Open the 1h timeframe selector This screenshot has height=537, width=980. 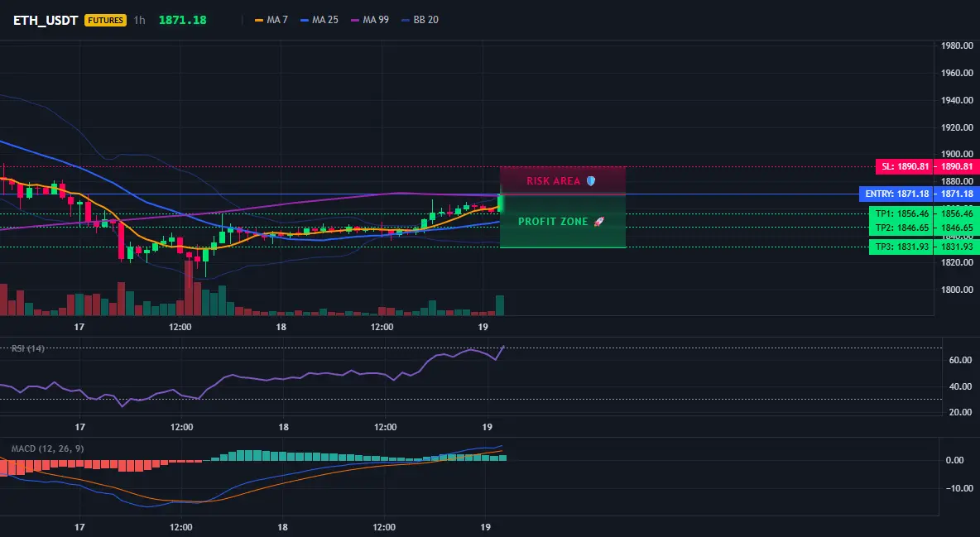click(139, 20)
